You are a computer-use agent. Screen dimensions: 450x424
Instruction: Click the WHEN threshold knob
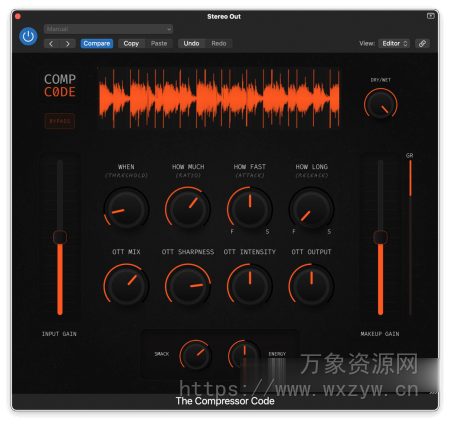[126, 209]
